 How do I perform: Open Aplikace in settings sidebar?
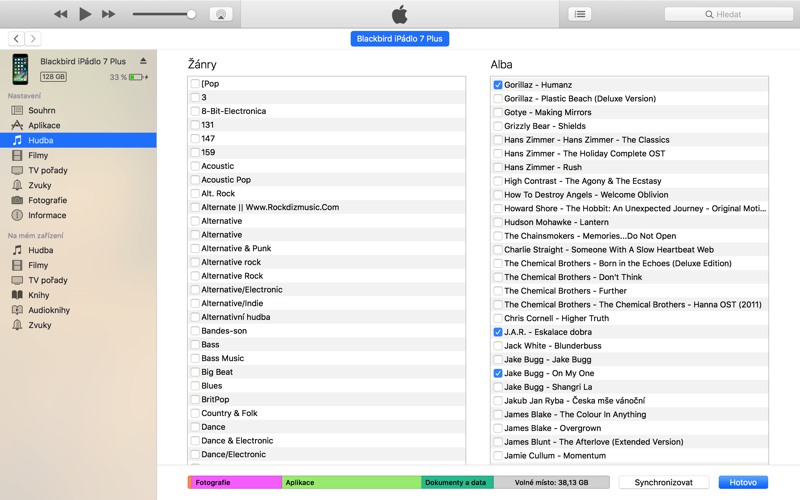[44, 125]
